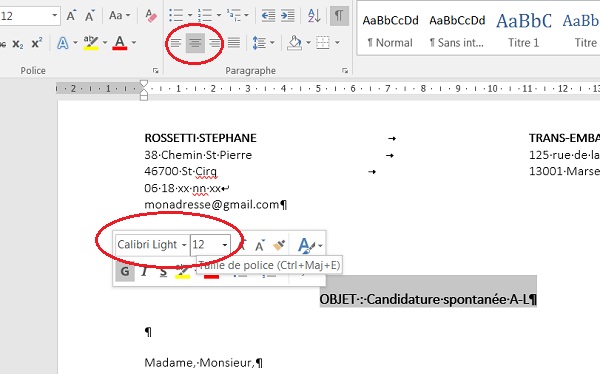Click the line spacing icon
600x374 pixels.
point(259,43)
